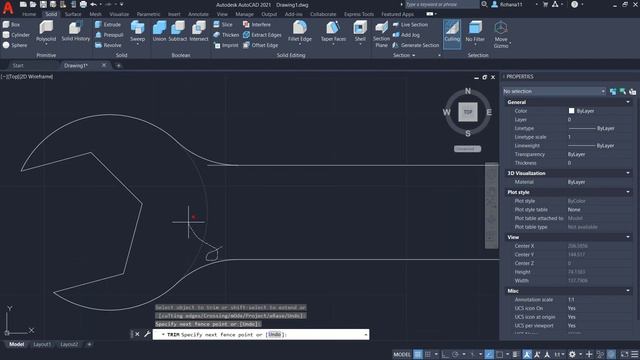Switch to the Home ribbon tab
Screen dimensions: 640x360
[x=29, y=14]
